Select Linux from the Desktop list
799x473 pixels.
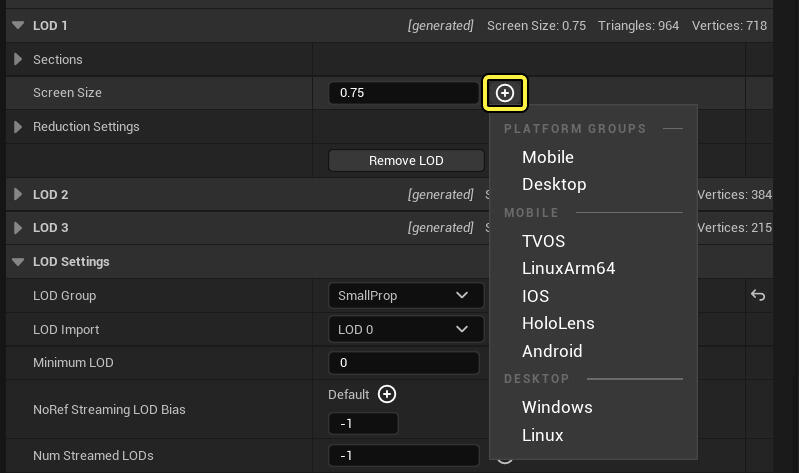543,435
